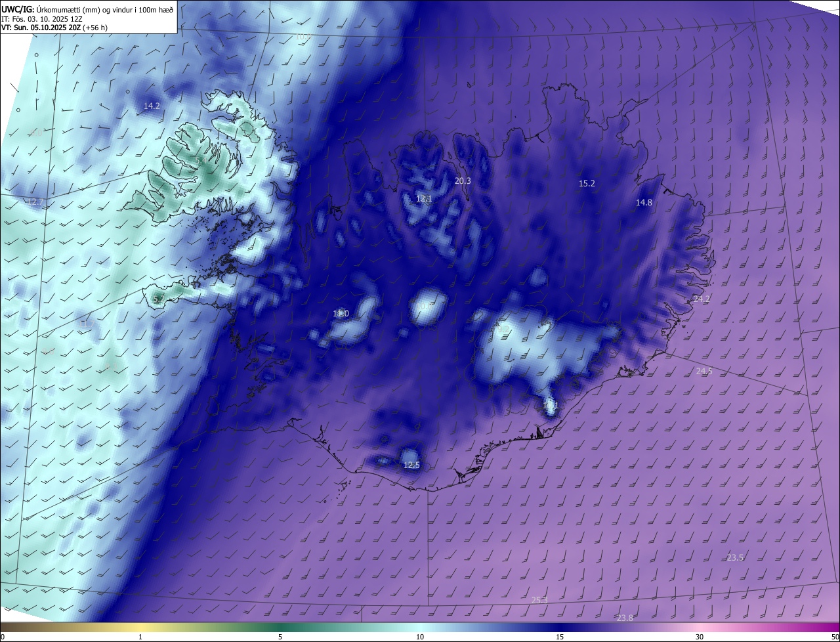Click the 14.8 value in east Iceland
The image size is (840, 642).
pos(644,202)
